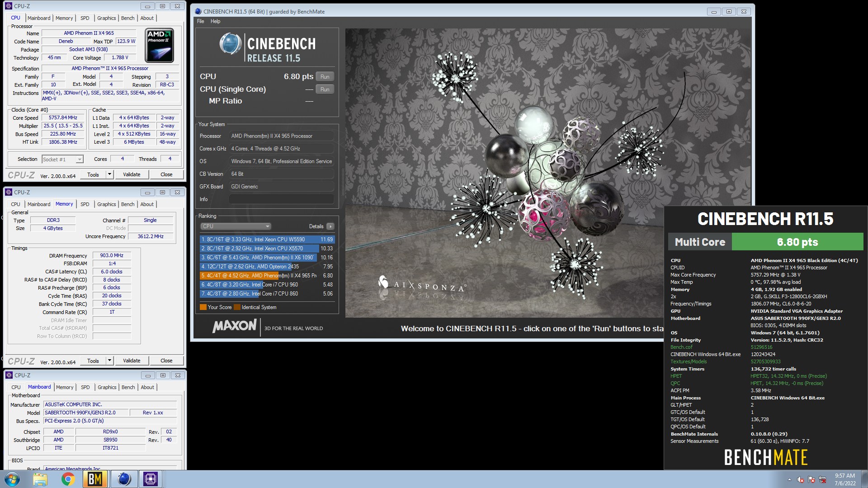This screenshot has height=488, width=868.
Task: Open the Socket #1 selection dropdown
Action: [x=62, y=159]
